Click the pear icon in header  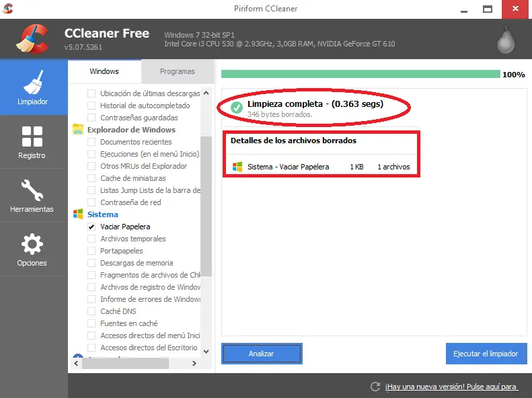[x=506, y=40]
